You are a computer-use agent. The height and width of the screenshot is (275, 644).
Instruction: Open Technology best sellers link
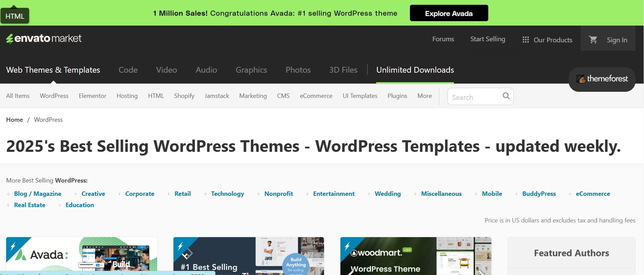click(228, 194)
